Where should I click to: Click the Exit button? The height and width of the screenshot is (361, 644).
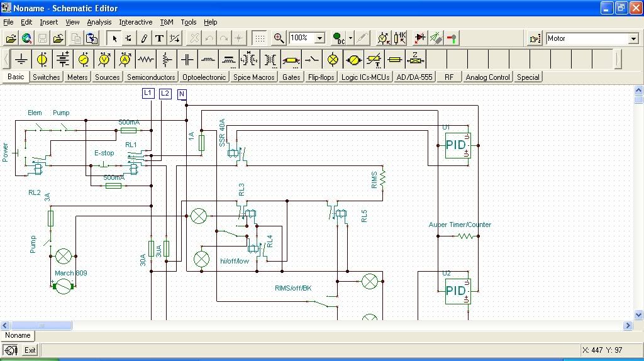pos(30,350)
